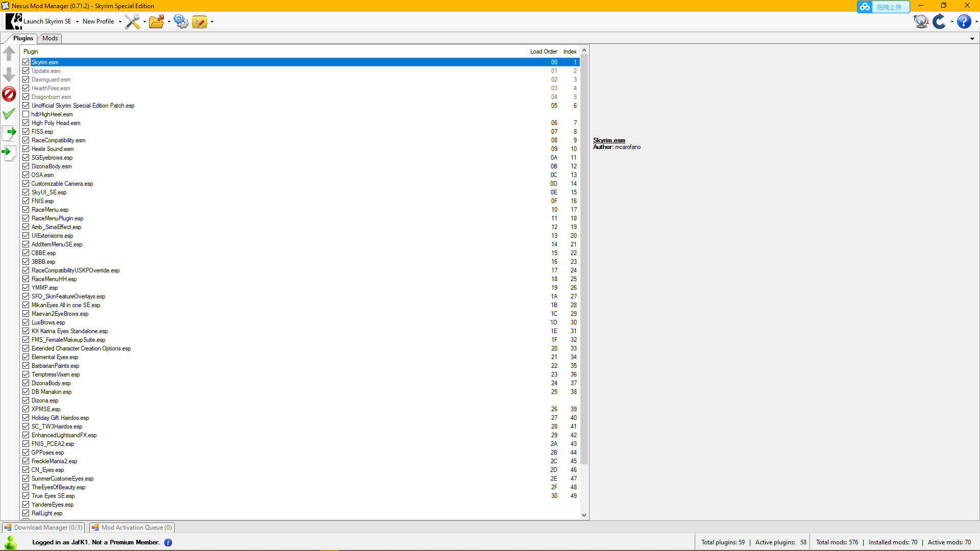Click the blue info icon by Premium Member
The image size is (980, 551).
click(x=168, y=542)
